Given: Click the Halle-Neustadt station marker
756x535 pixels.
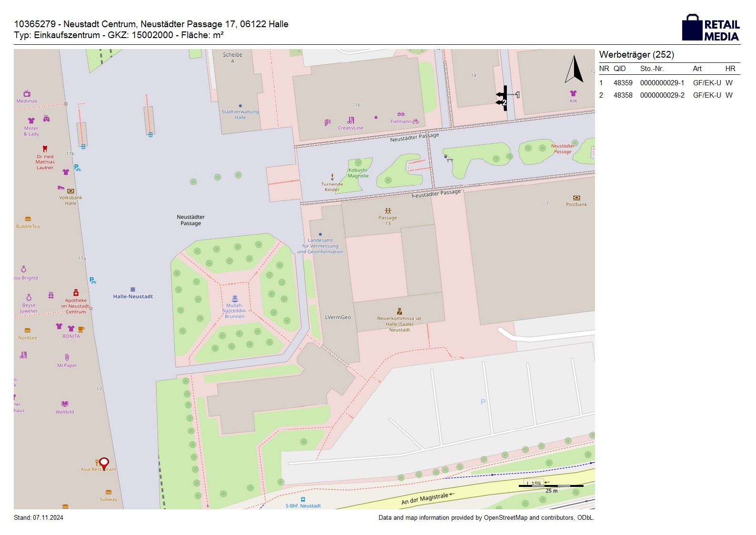Looking at the screenshot, I should pos(133,290).
